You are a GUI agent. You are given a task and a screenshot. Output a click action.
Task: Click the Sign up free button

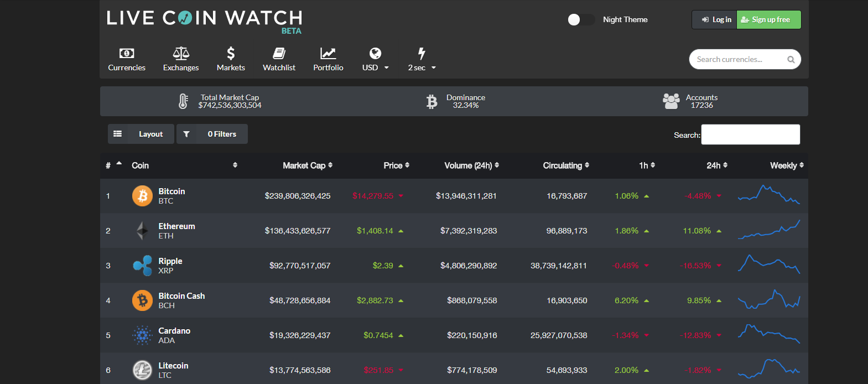(768, 20)
